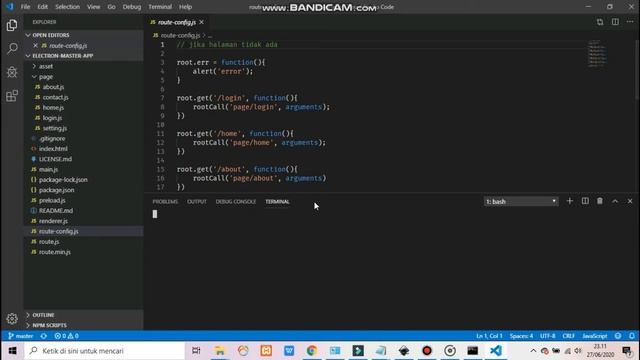Click the master branch indicator
The image size is (640, 360).
click(21, 336)
